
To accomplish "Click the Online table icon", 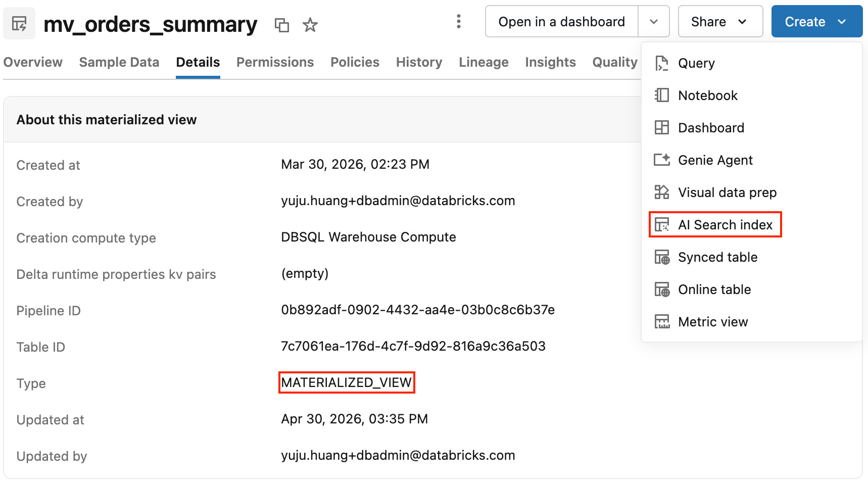I will pos(662,290).
